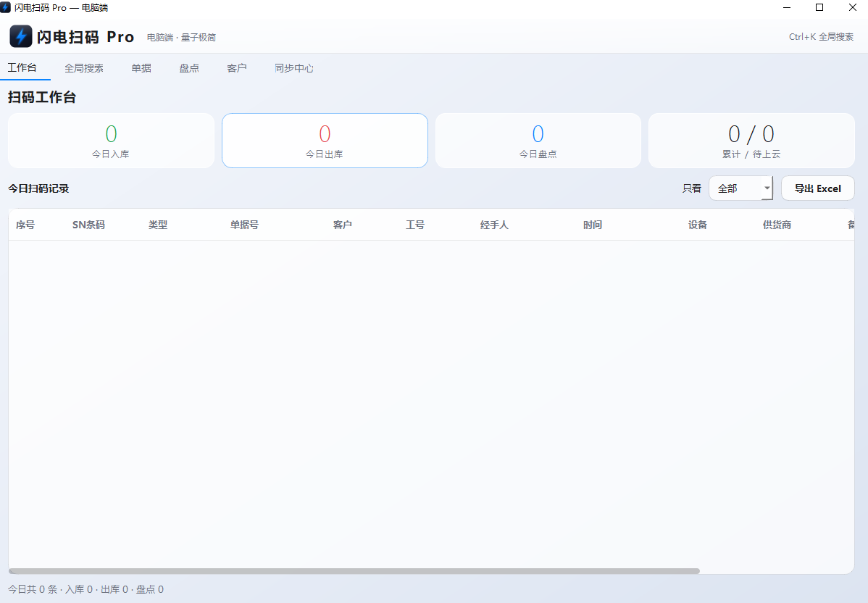This screenshot has width=868, height=603.
Task: Select the 今日出库 stats card
Action: pos(325,141)
